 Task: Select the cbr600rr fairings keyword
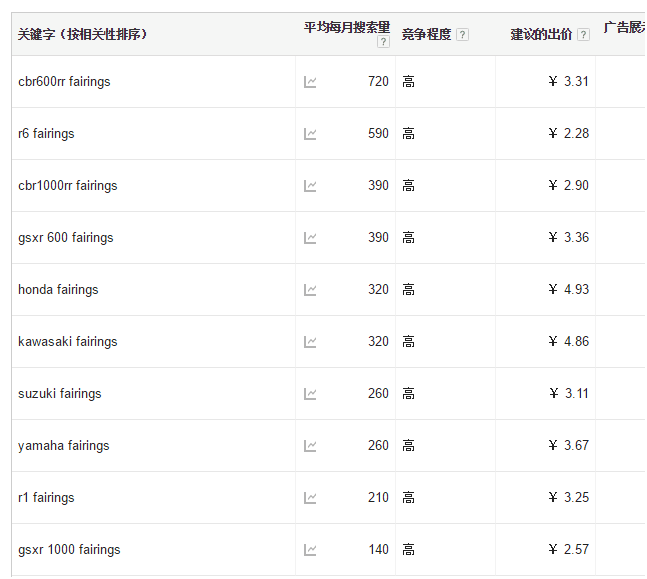[x=64, y=82]
